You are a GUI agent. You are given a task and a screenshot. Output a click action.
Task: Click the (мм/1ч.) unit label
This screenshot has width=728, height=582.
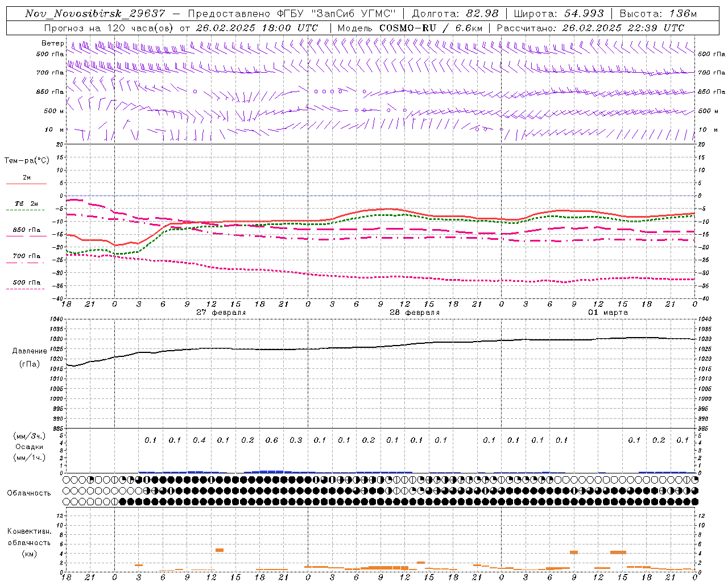30,458
